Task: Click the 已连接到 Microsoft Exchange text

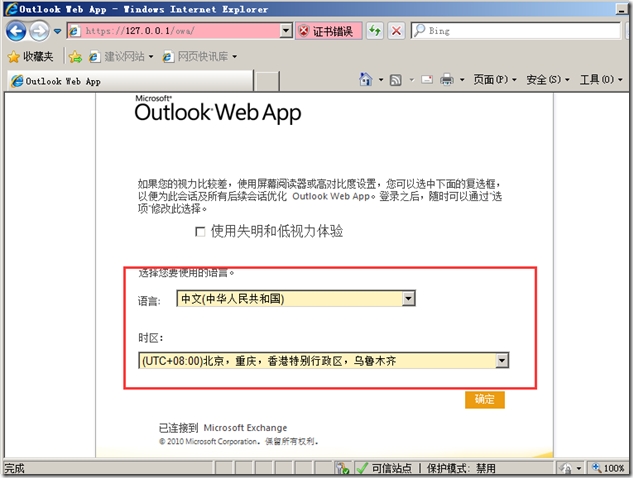Action: (223, 428)
